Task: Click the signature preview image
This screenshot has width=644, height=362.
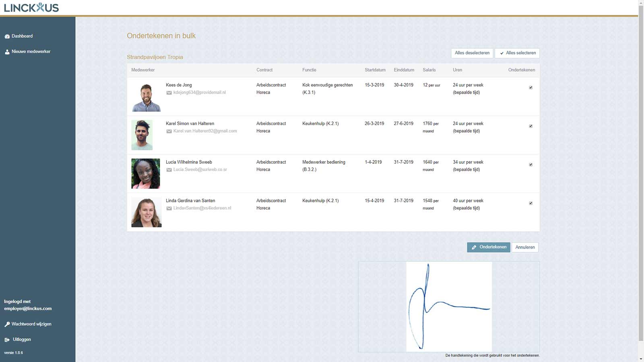Action: [449, 306]
